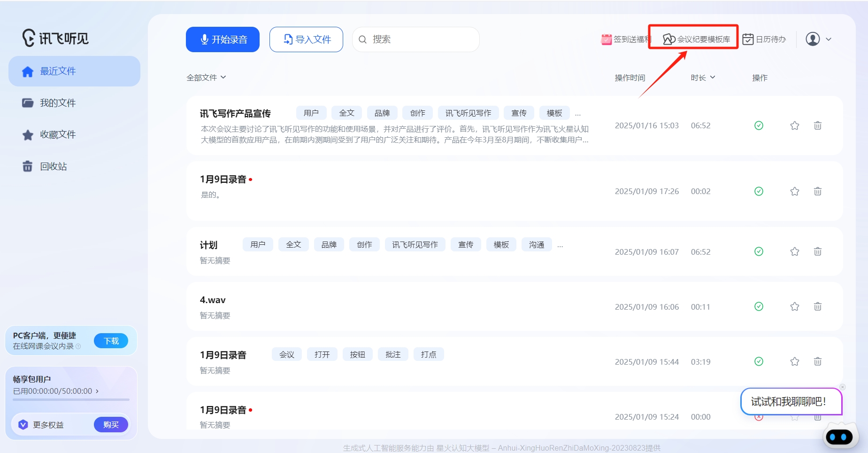The height and width of the screenshot is (453, 868).
Task: Click the 批注 tag
Action: 393,354
